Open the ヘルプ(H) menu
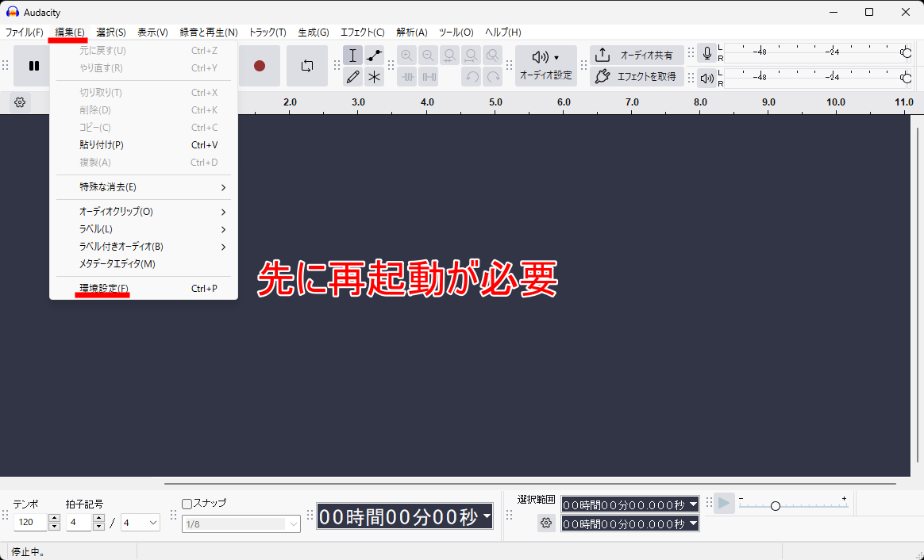Screen dimensions: 924x560 tap(502, 33)
